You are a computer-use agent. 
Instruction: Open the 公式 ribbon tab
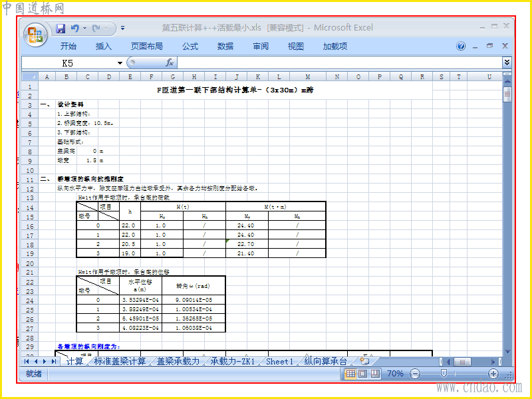tap(190, 46)
